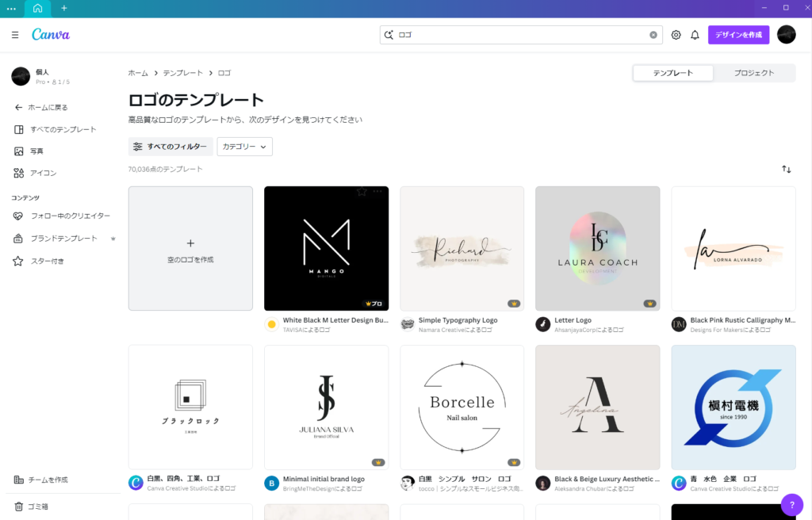Expand the カテゴリー dropdown

coord(244,147)
